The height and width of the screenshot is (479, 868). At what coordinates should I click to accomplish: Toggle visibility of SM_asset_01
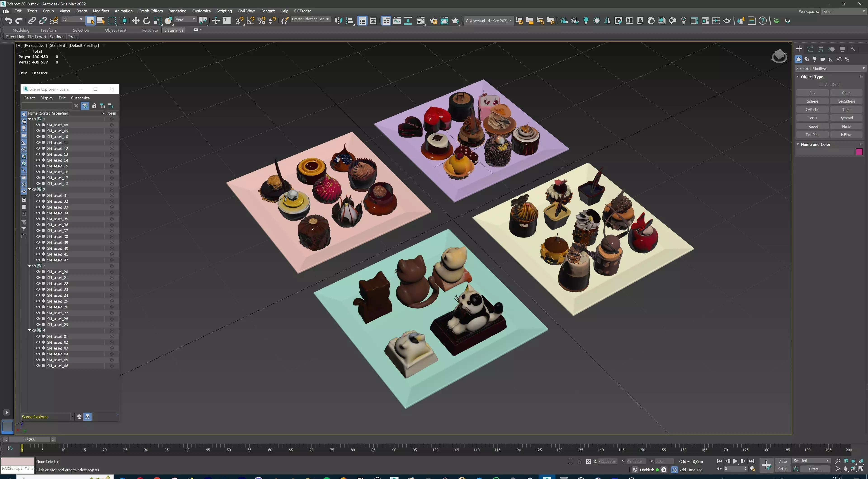(x=38, y=336)
